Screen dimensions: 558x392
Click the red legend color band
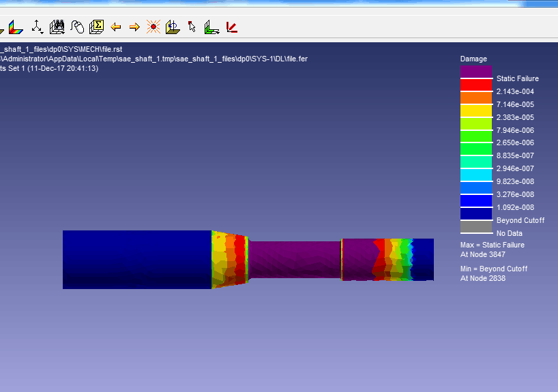pos(476,85)
